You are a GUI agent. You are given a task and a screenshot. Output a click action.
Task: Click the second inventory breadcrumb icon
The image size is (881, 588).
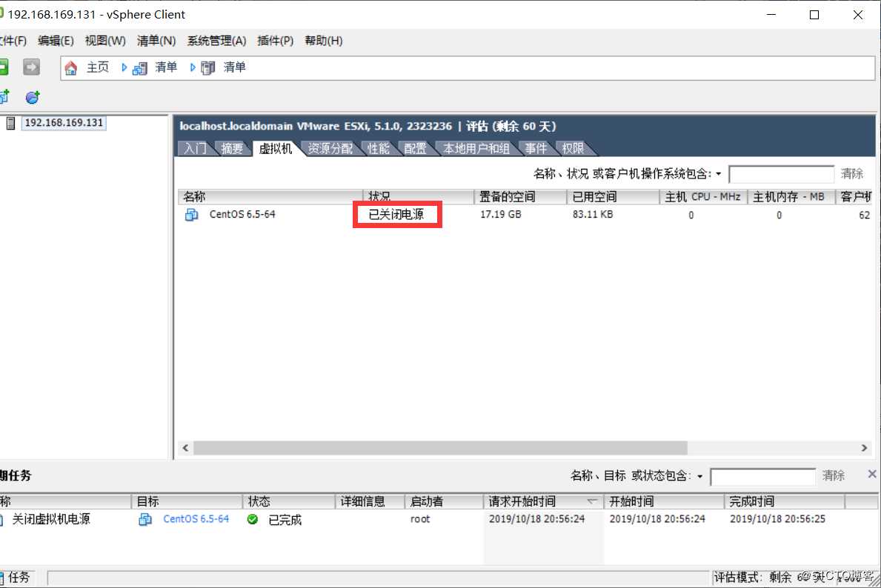point(208,68)
